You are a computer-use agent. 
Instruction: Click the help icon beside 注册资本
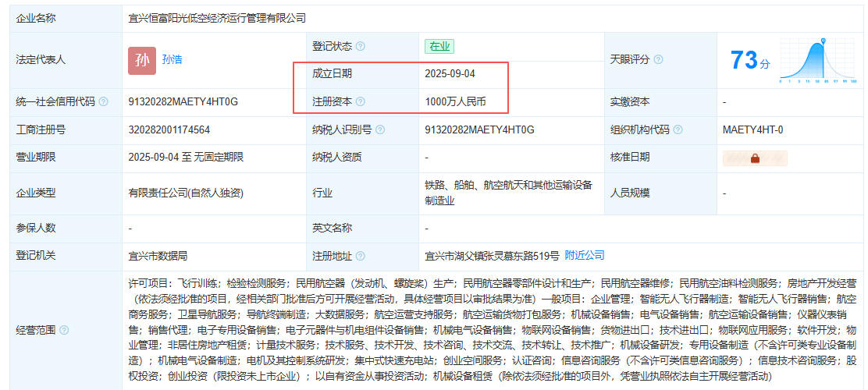tap(361, 101)
